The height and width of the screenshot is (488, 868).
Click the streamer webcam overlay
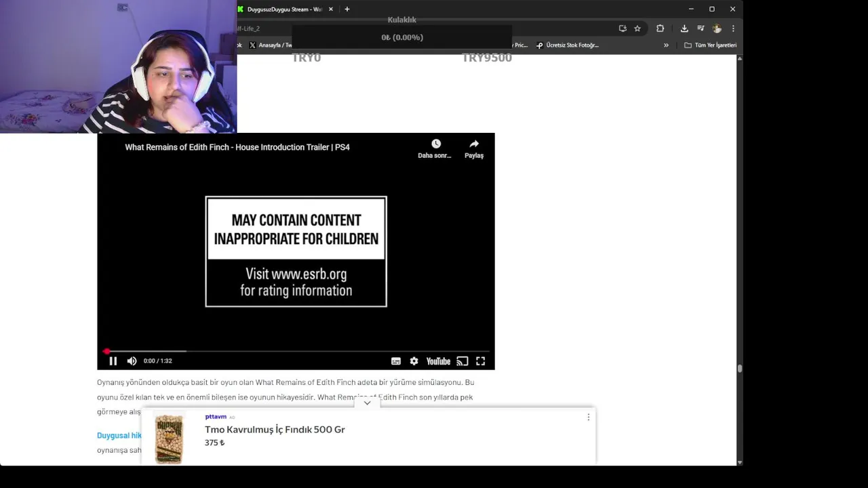118,66
